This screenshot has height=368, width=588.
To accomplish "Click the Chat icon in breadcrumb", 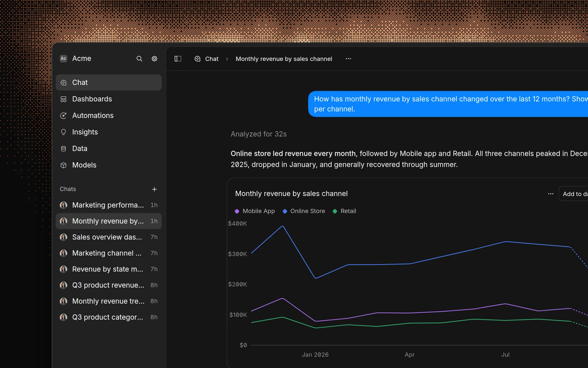I will [x=198, y=59].
